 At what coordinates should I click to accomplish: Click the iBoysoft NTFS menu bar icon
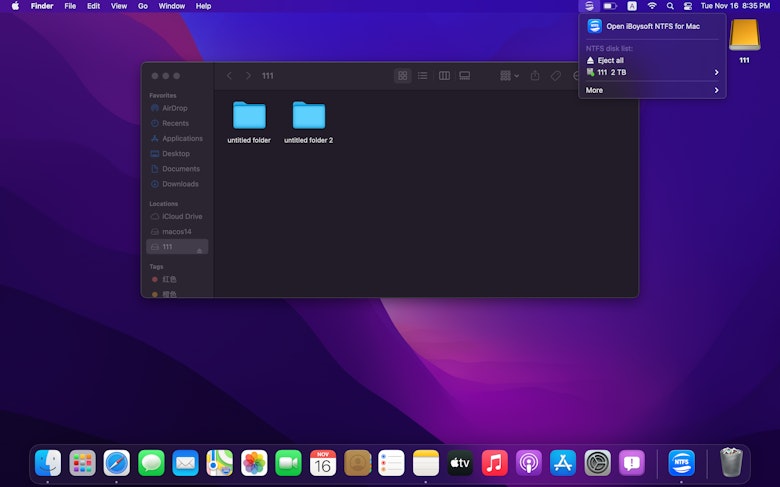pyautogui.click(x=589, y=6)
